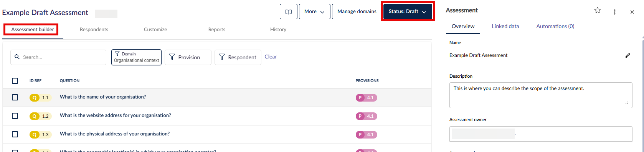Select the Overview tab in side panel
Screen dimensions: 644x152
pyautogui.click(x=463, y=26)
